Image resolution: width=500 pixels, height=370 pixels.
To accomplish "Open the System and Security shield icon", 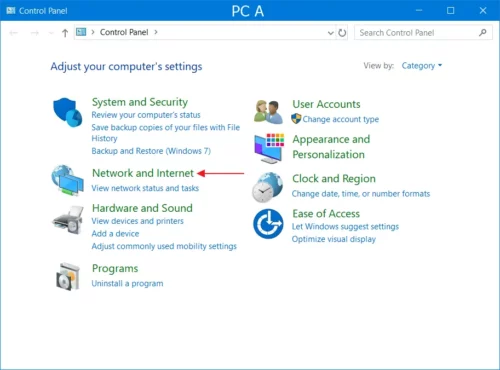I will (x=68, y=112).
